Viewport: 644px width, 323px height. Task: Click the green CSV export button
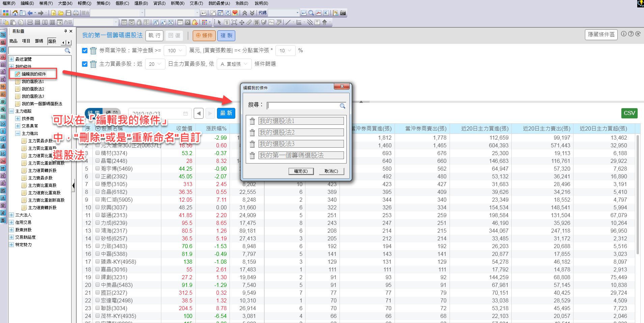(x=629, y=113)
